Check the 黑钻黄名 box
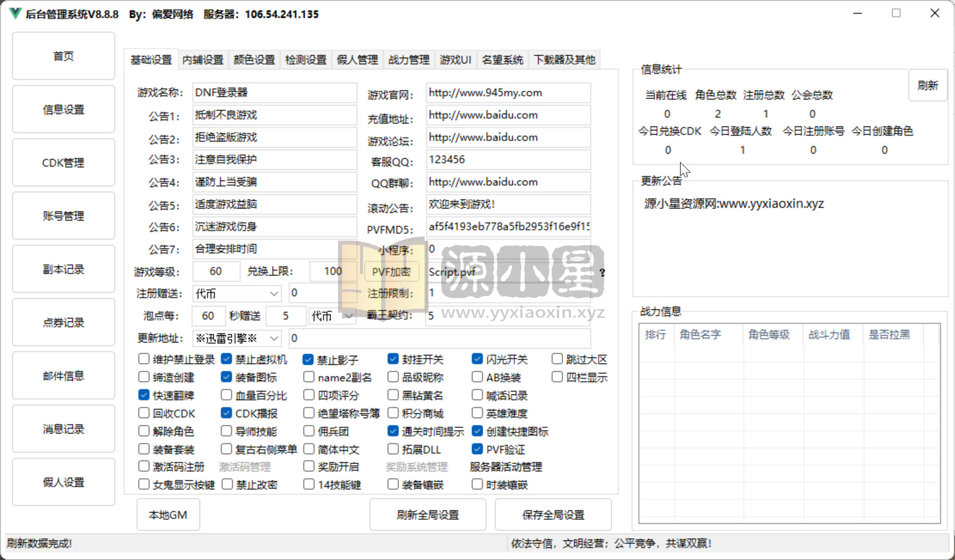Viewport: 955px width, 560px height. click(393, 395)
